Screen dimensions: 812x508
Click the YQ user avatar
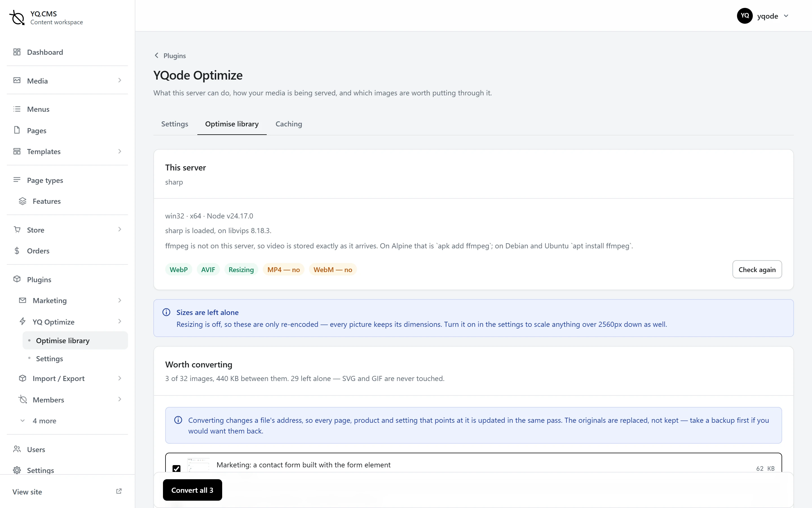click(x=745, y=16)
